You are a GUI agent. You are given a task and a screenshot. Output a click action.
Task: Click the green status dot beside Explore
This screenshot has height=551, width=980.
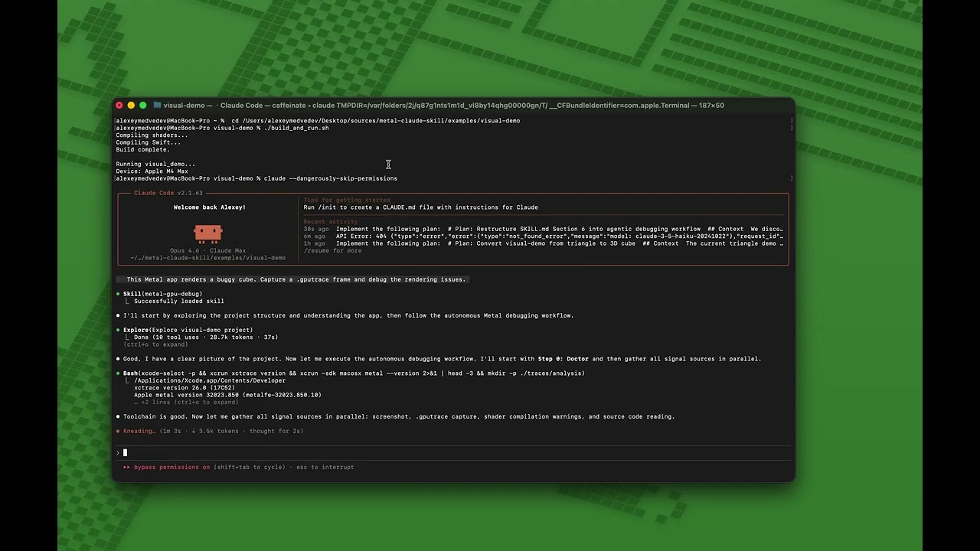[118, 330]
